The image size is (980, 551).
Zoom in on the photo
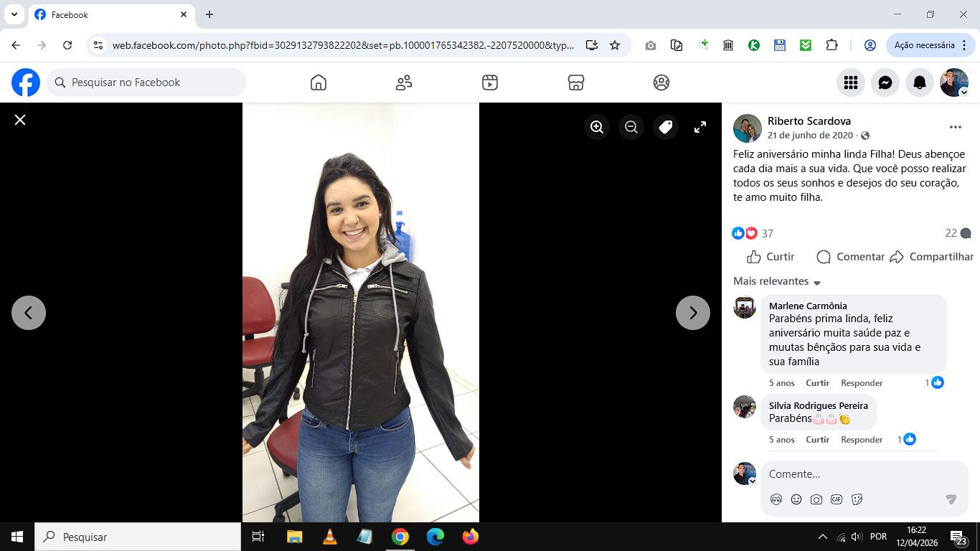[597, 127]
